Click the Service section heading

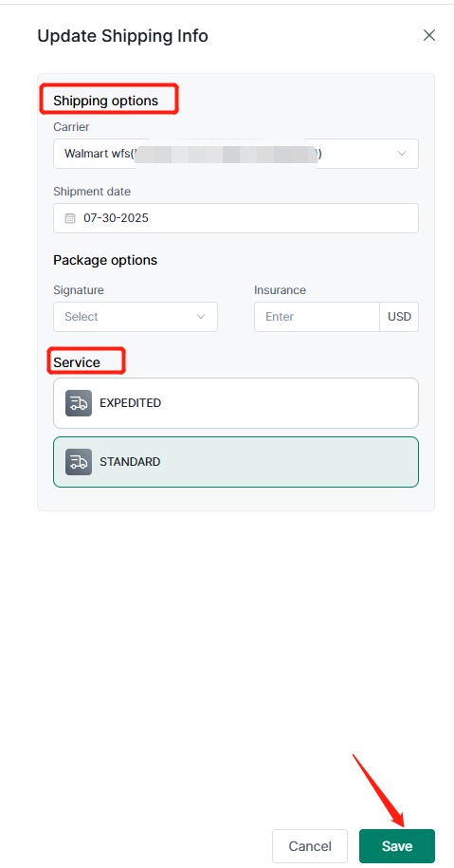point(77,362)
